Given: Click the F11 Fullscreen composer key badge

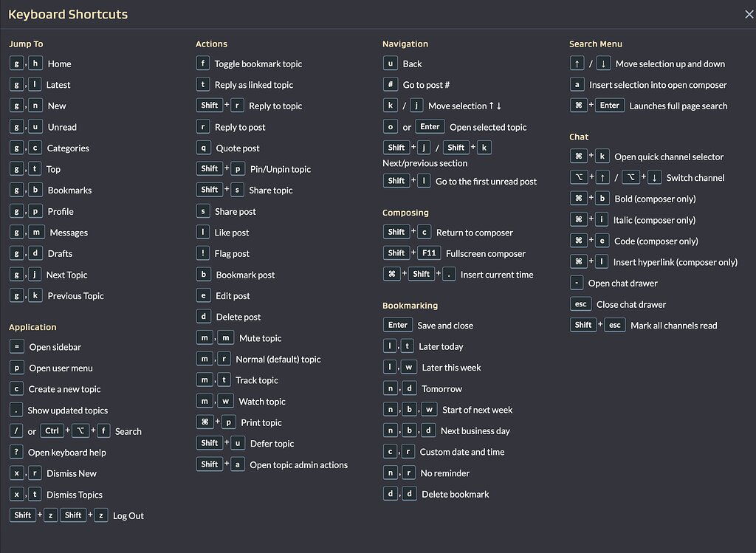Looking at the screenshot, I should tap(430, 253).
